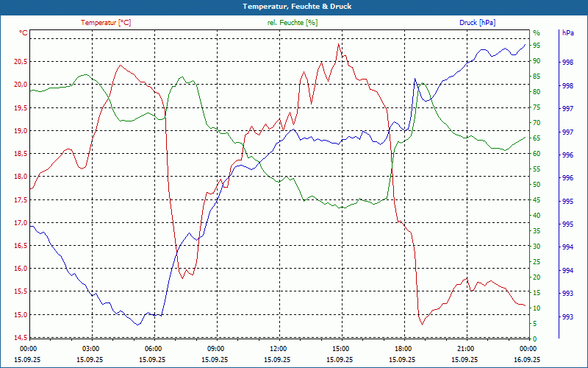Click the 09:00 time label on the x-axis

(x=216, y=348)
